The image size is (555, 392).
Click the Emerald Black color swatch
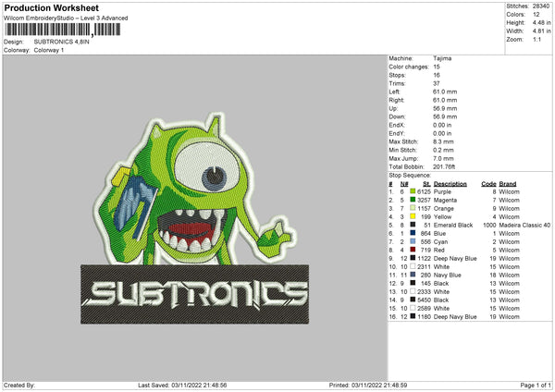click(x=413, y=225)
